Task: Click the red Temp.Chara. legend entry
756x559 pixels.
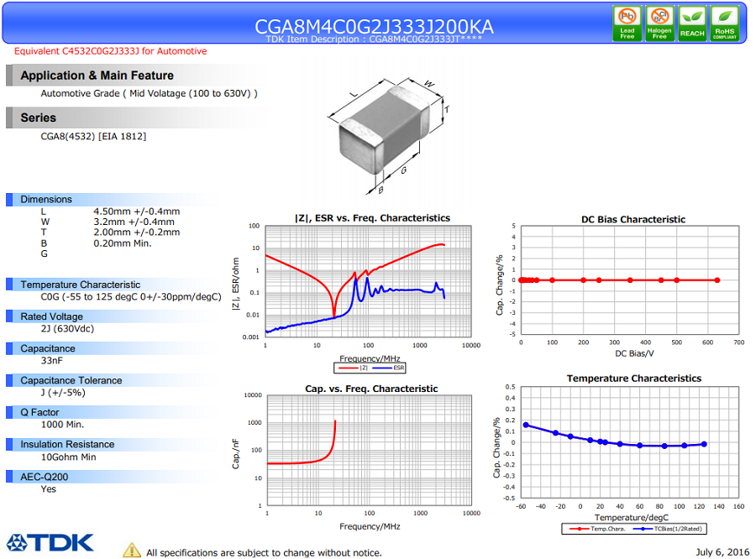Action: click(598, 529)
